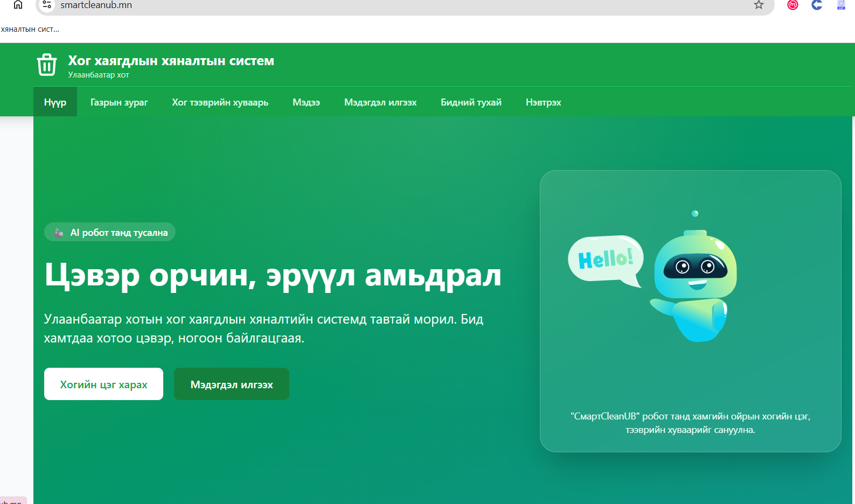Click the robot card description text
Screen dimensions: 855x504
[x=690, y=423]
